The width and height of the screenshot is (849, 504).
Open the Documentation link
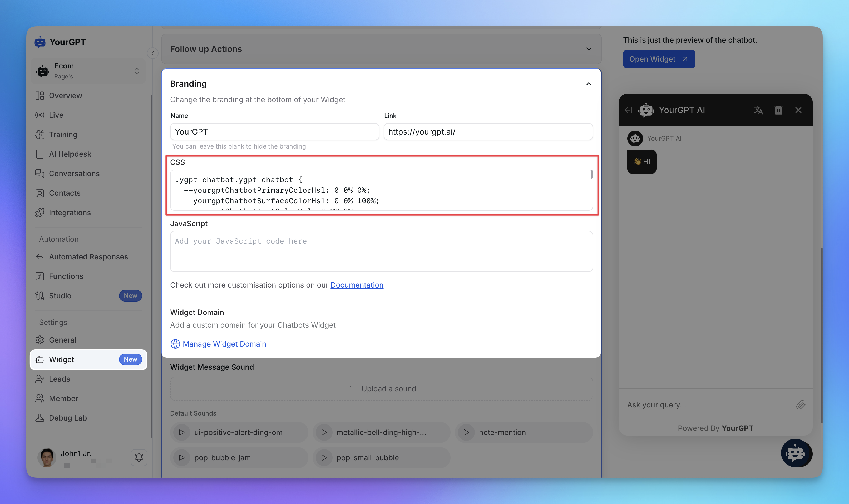[357, 285]
